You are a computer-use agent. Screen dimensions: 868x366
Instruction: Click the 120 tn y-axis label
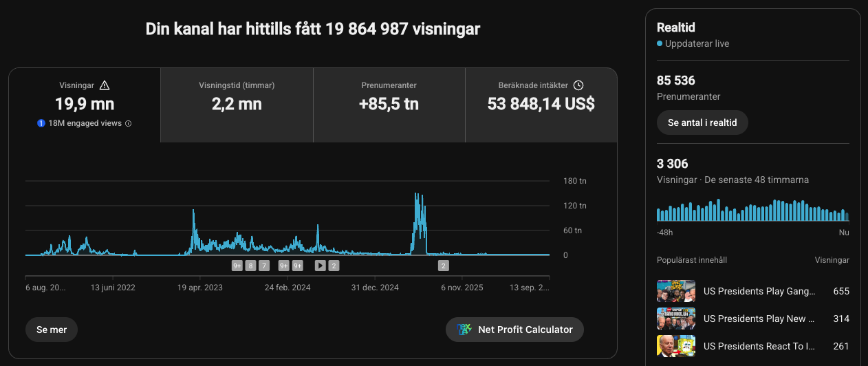click(574, 206)
